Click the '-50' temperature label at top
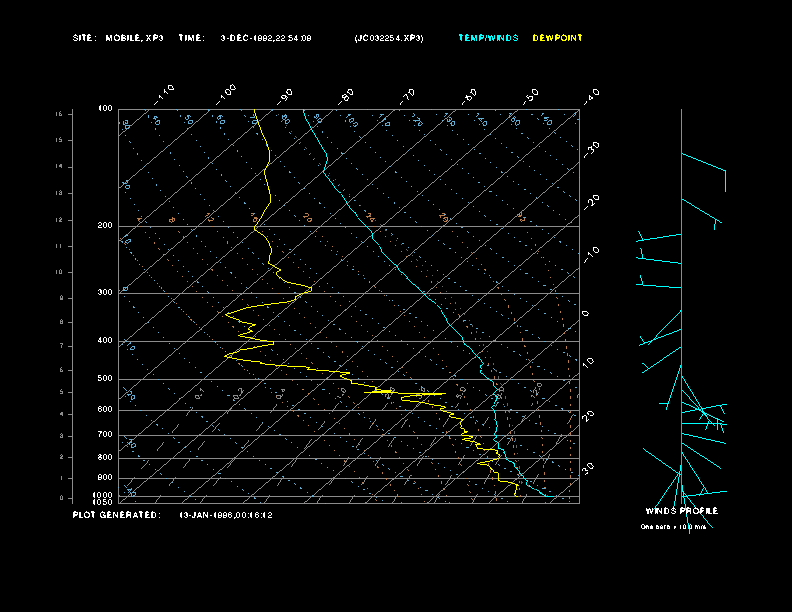The image size is (792, 612). click(531, 96)
